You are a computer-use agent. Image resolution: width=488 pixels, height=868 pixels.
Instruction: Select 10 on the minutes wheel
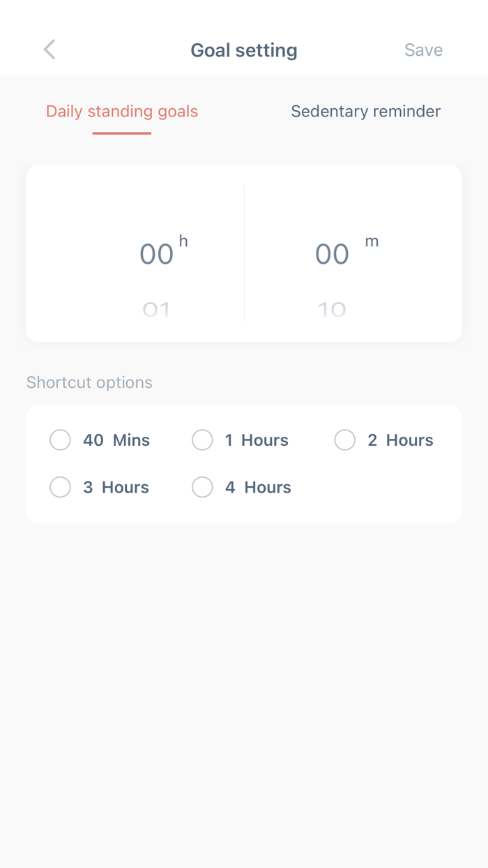[x=331, y=309]
